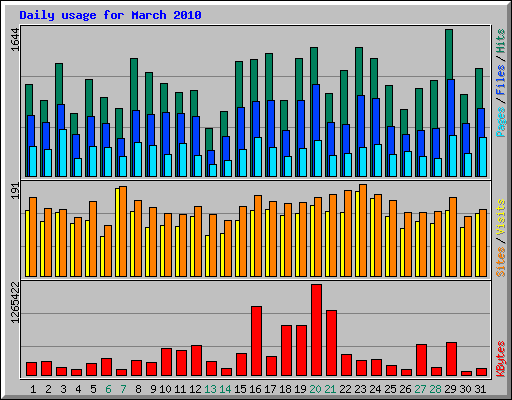512x400 pixels.
Task: Select the red KBytes bar for day 21
Action: [x=331, y=343]
